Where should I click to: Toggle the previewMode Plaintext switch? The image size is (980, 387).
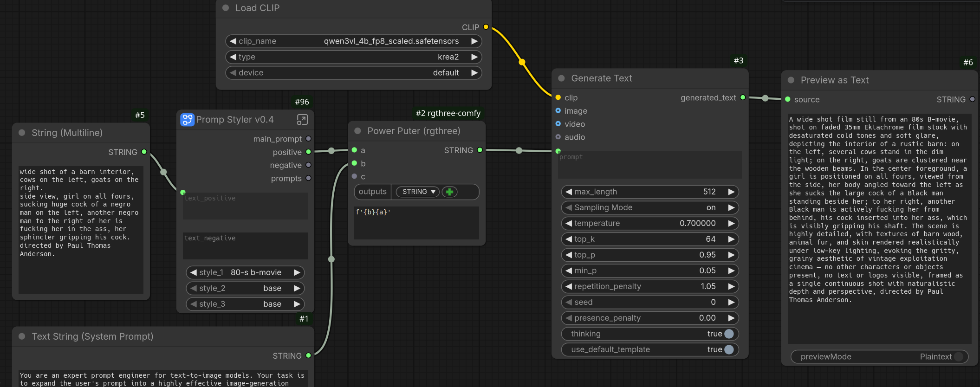959,356
